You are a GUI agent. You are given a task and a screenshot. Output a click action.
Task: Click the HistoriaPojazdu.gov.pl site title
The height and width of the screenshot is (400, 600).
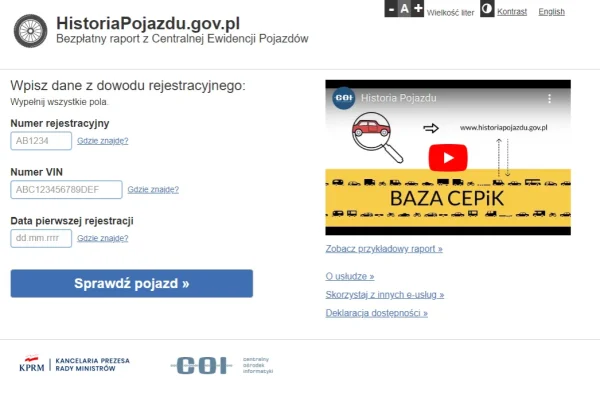148,23
